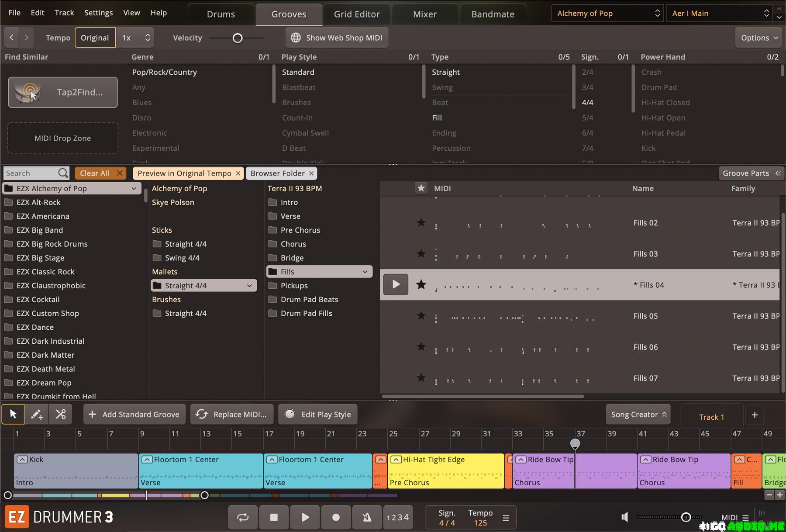The width and height of the screenshot is (786, 532).
Task: Select Original tempo mode
Action: 95,38
